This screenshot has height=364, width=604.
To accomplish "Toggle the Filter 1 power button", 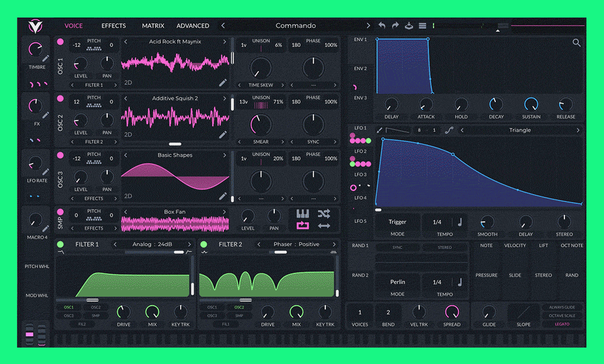I will (x=60, y=245).
